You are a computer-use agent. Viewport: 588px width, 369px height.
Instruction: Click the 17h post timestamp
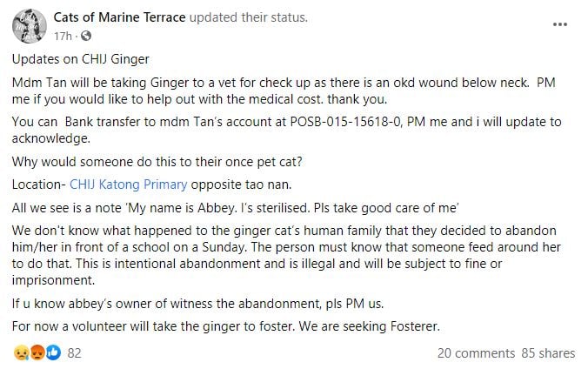(x=61, y=36)
